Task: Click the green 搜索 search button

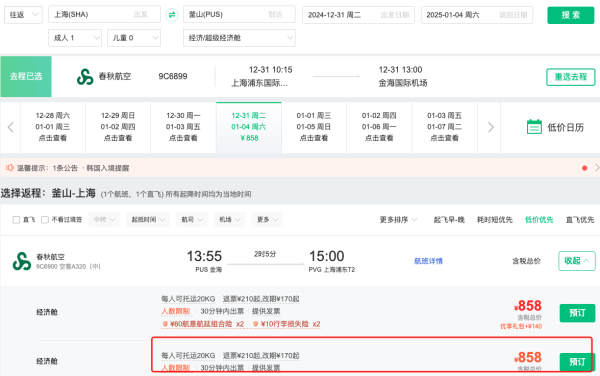Action: click(x=571, y=15)
